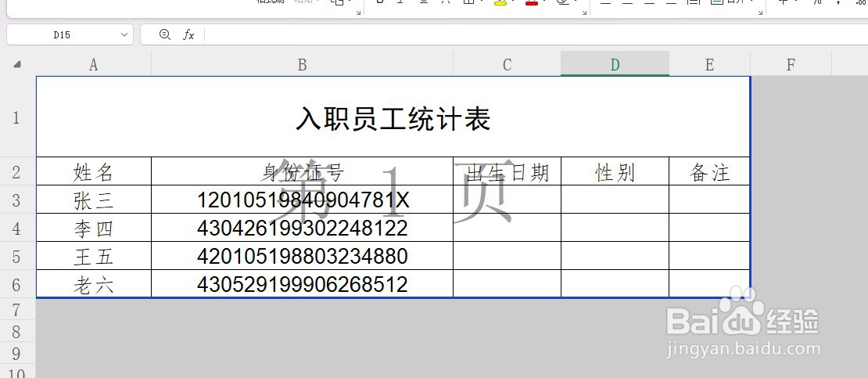Click the 姓名 header cell
Screen dimensions: 868x378
click(x=94, y=172)
